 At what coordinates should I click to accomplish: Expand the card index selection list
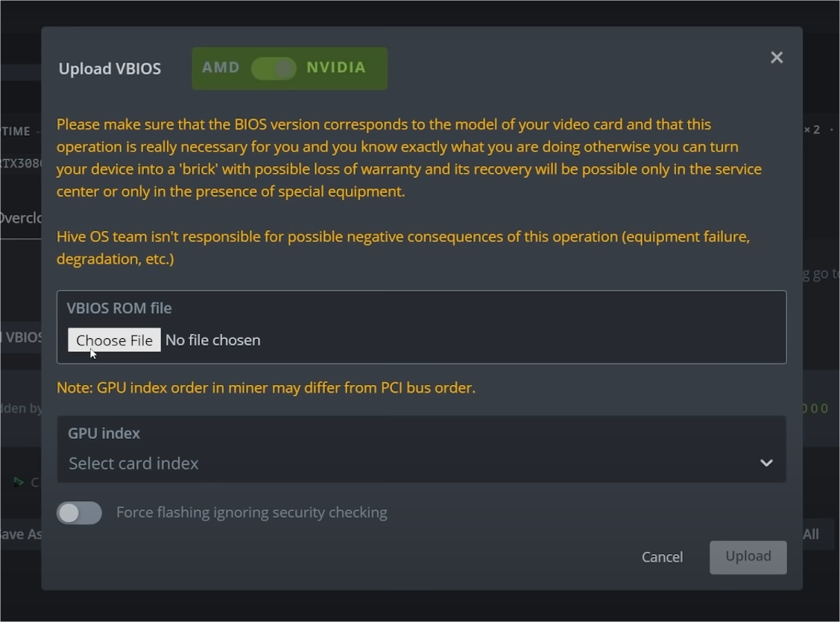click(421, 463)
